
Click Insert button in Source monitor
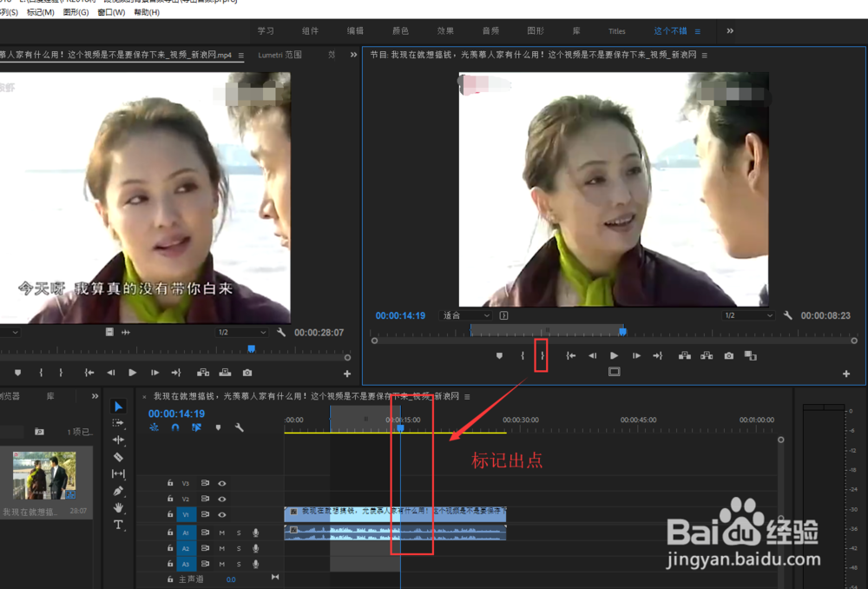tap(203, 373)
